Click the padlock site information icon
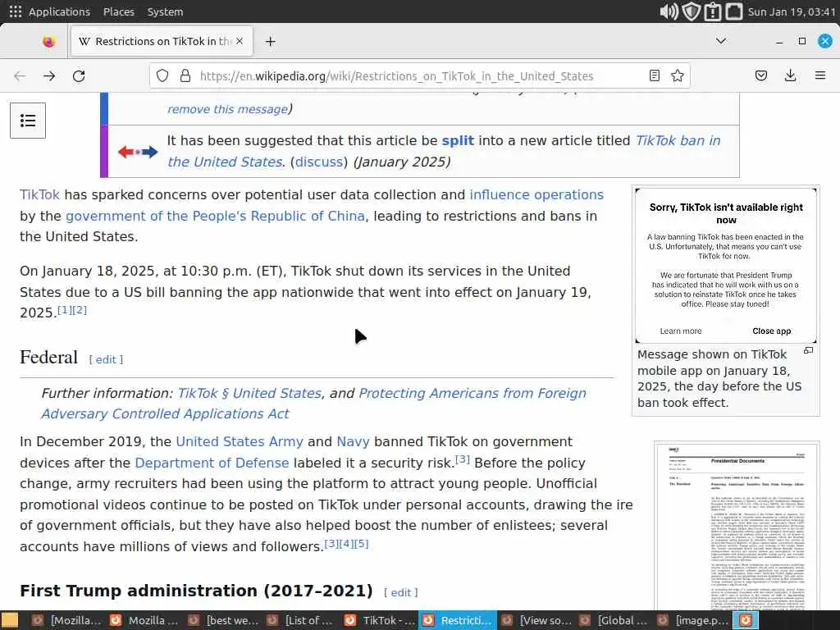 point(185,75)
